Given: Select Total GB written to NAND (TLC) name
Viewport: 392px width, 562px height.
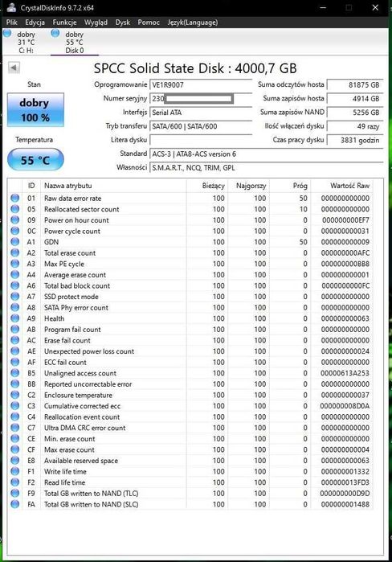Looking at the screenshot, I should 91,493.
